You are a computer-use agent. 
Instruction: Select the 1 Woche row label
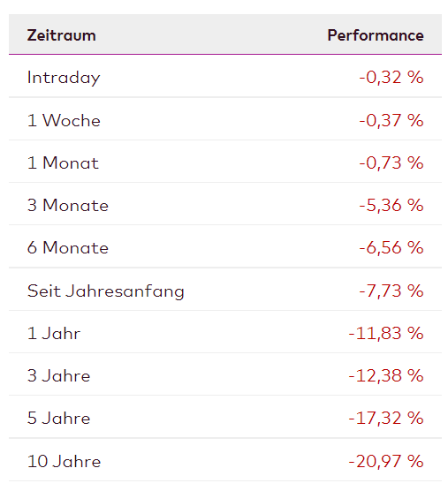click(x=64, y=120)
